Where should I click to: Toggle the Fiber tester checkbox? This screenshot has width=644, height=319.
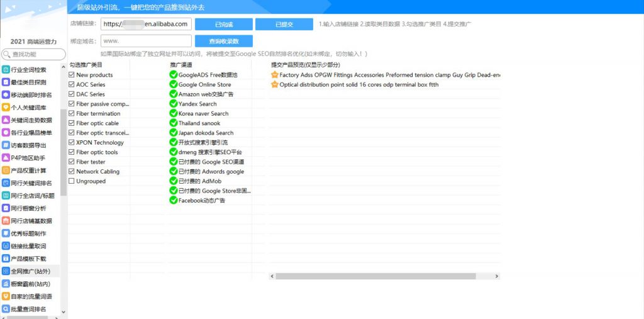point(72,162)
